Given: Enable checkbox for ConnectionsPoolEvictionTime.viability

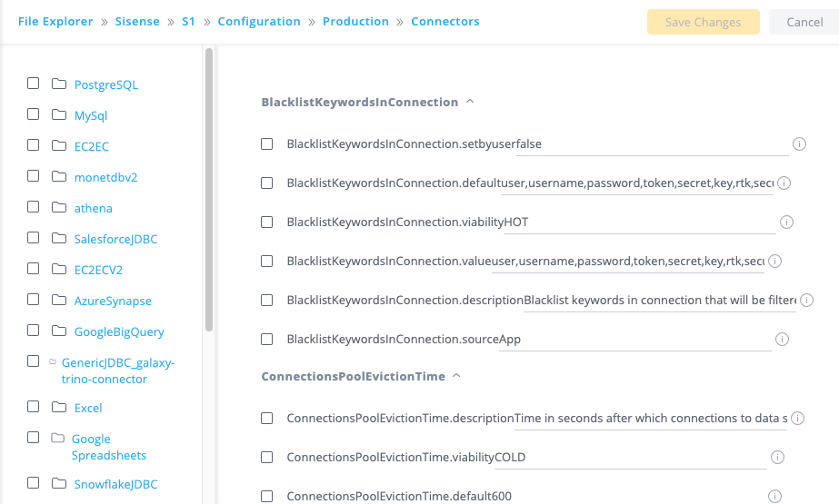Looking at the screenshot, I should tap(267, 457).
